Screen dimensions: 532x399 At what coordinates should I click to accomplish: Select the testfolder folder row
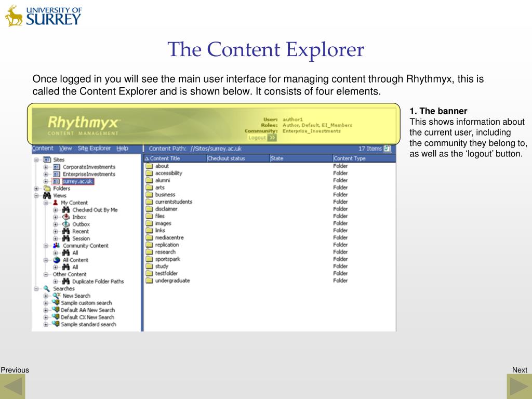[x=270, y=273]
